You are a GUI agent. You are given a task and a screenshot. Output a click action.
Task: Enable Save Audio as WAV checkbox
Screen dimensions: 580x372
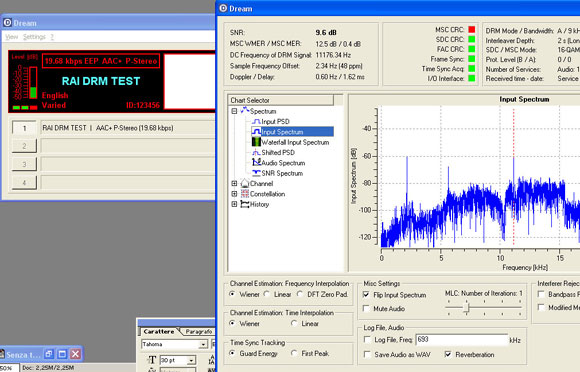coord(367,354)
